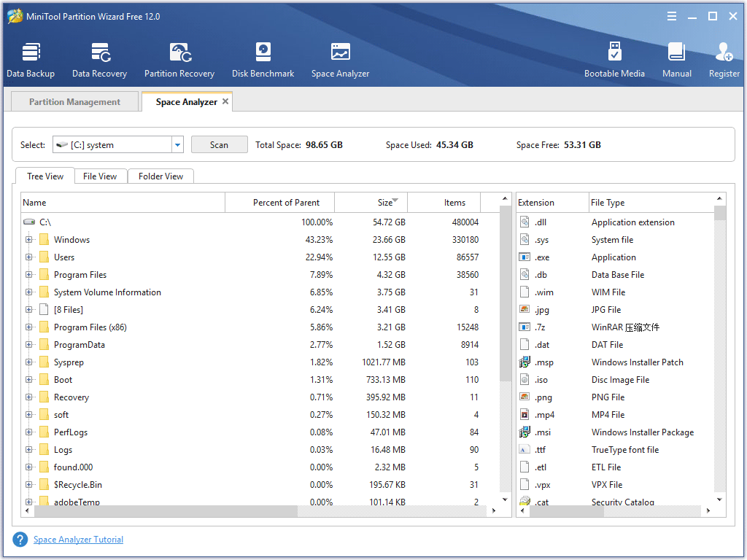Click tree panel scroll down arrow

505,499
